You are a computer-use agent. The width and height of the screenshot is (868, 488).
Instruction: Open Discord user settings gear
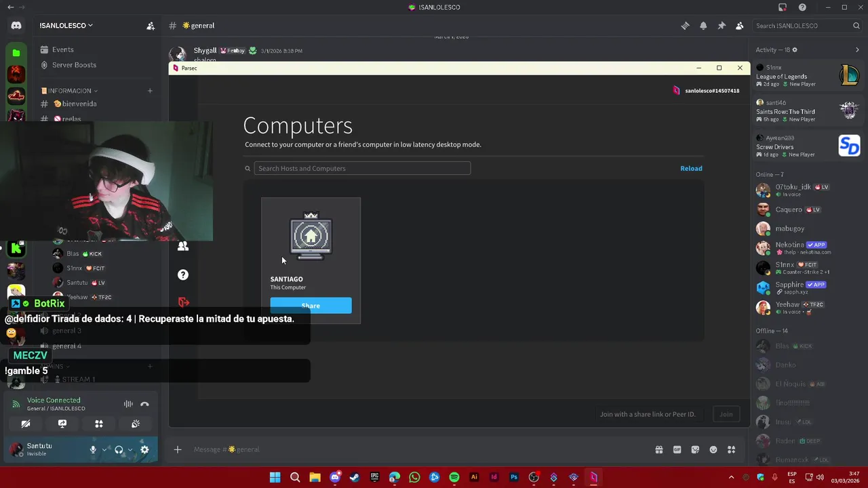coord(144,449)
